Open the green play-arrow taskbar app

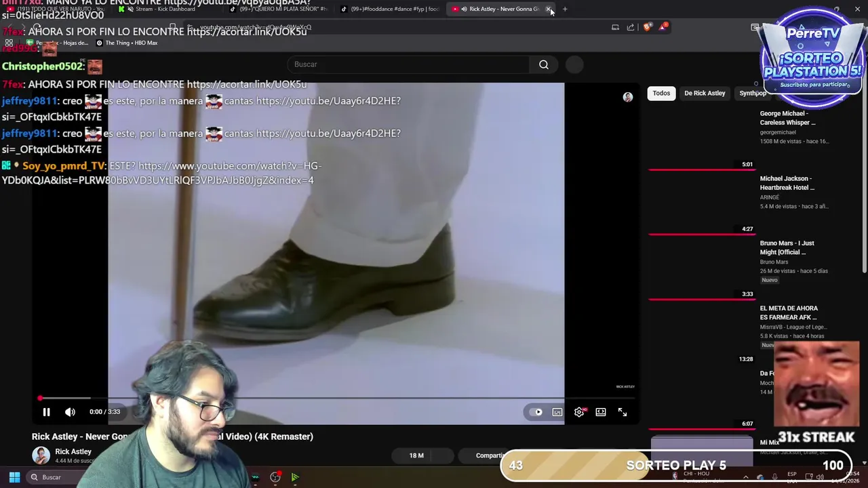click(x=295, y=477)
